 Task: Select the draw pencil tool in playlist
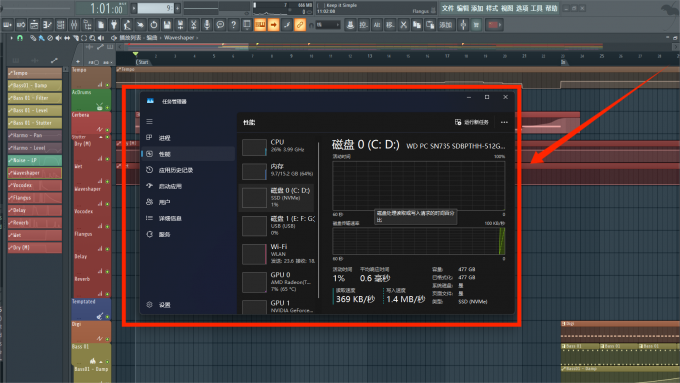pyautogui.click(x=33, y=38)
